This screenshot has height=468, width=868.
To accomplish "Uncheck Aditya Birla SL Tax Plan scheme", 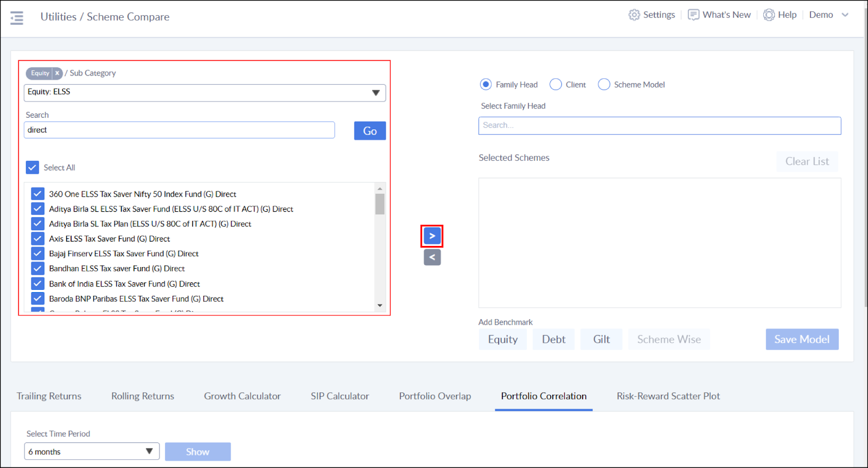I will 37,224.
